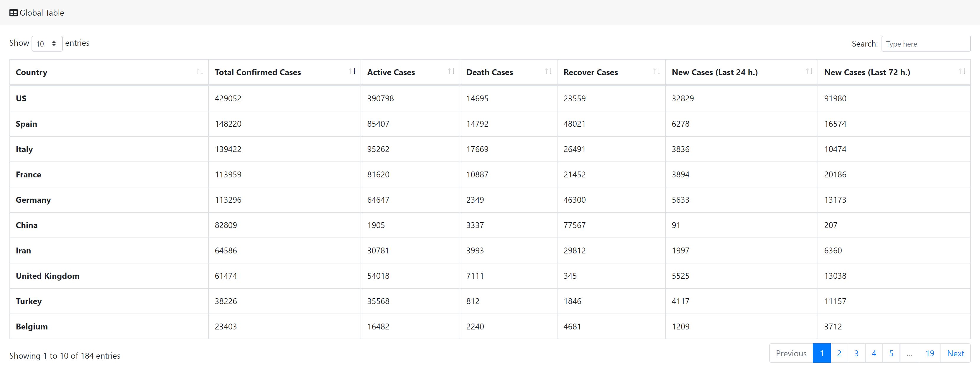Image resolution: width=980 pixels, height=371 pixels.
Task: Click the Next pagination button
Action: pyautogui.click(x=955, y=354)
